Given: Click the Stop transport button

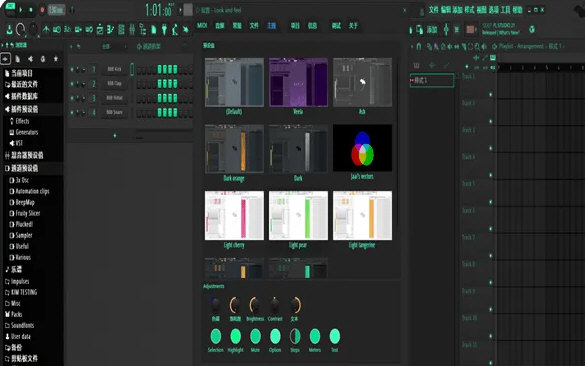Looking at the screenshot, I should [31, 10].
